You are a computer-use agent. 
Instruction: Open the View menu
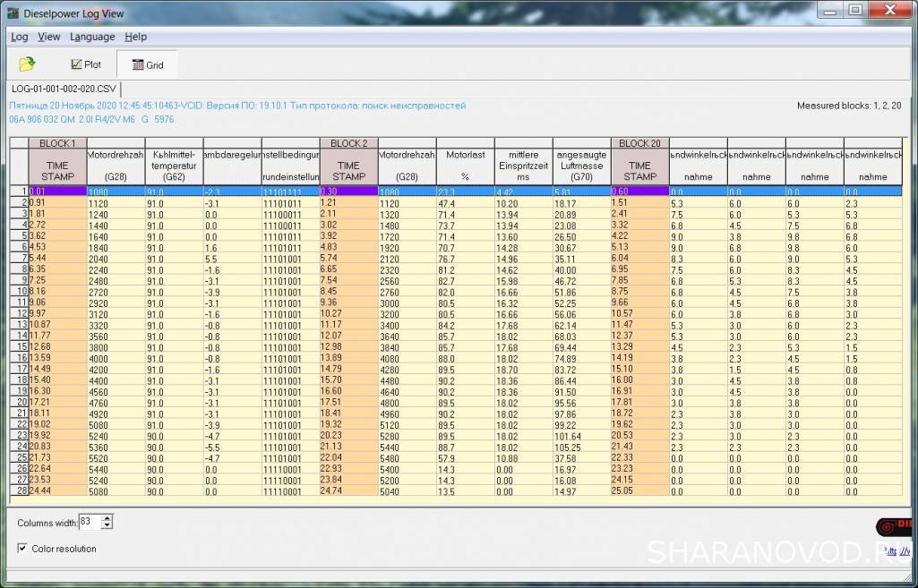49,37
